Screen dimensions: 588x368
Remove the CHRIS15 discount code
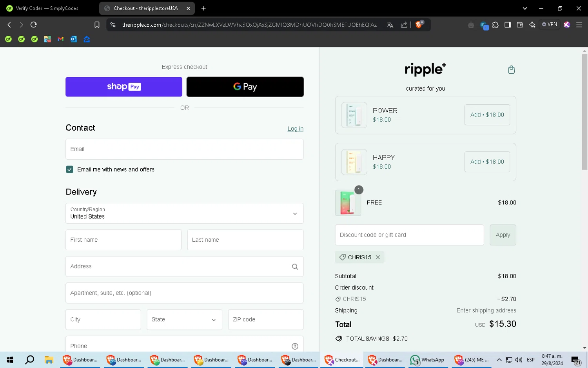378,257
